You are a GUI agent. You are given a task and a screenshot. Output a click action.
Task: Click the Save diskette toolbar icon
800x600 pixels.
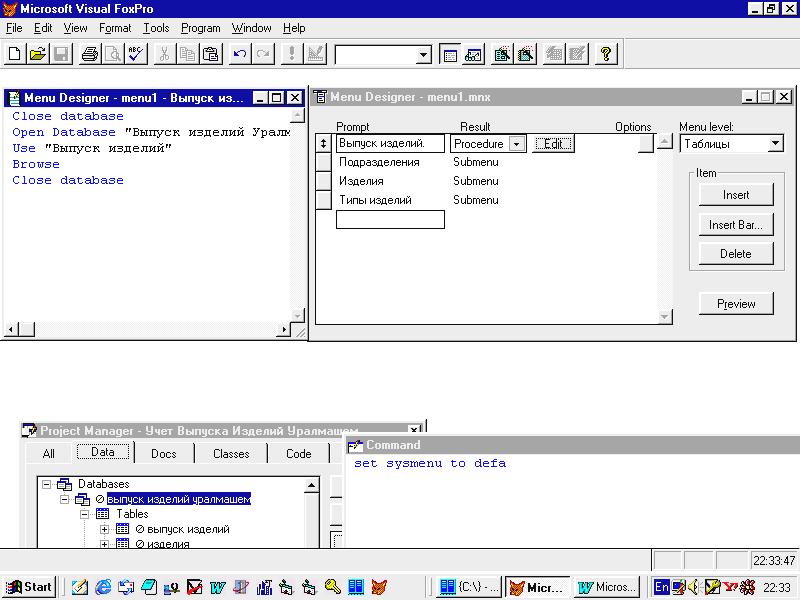tap(61, 54)
